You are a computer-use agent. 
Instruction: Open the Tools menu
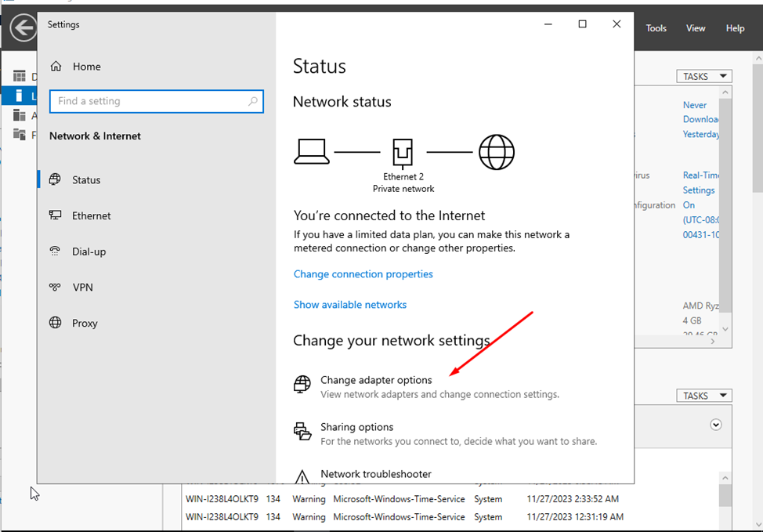tap(656, 28)
